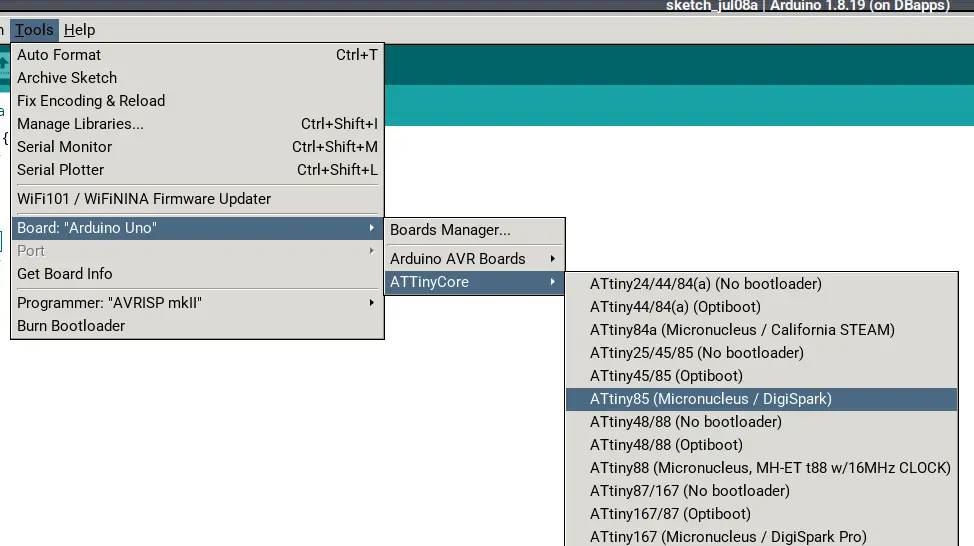Expand the Board: "Arduino Uno" submenu
This screenshot has height=546, width=974.
pyautogui.click(x=198, y=228)
